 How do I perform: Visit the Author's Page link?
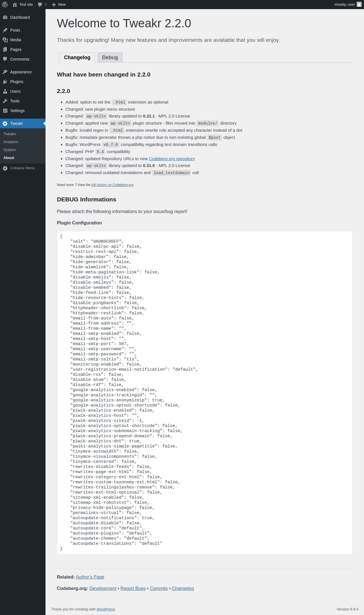click(90, 577)
